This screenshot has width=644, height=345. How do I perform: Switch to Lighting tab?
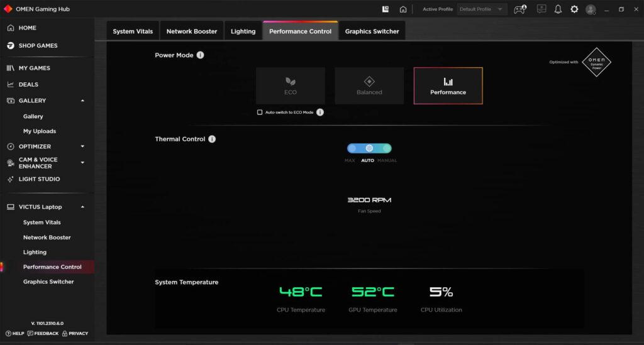[243, 31]
